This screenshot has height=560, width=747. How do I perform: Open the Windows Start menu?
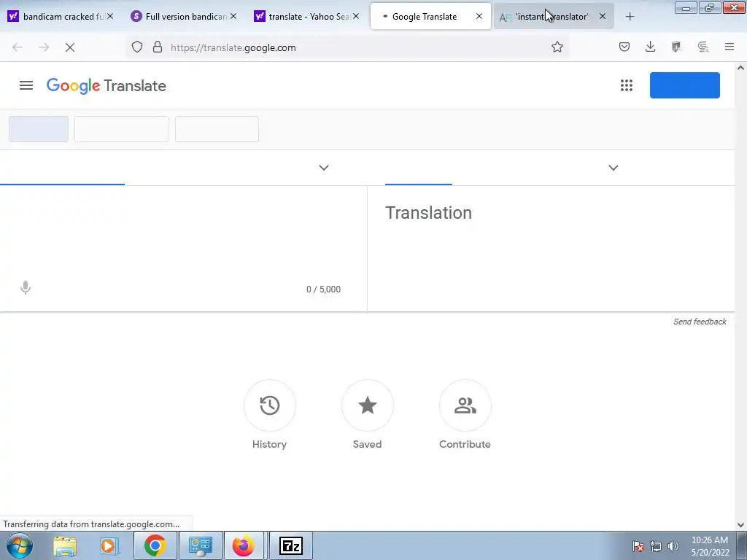pyautogui.click(x=20, y=545)
